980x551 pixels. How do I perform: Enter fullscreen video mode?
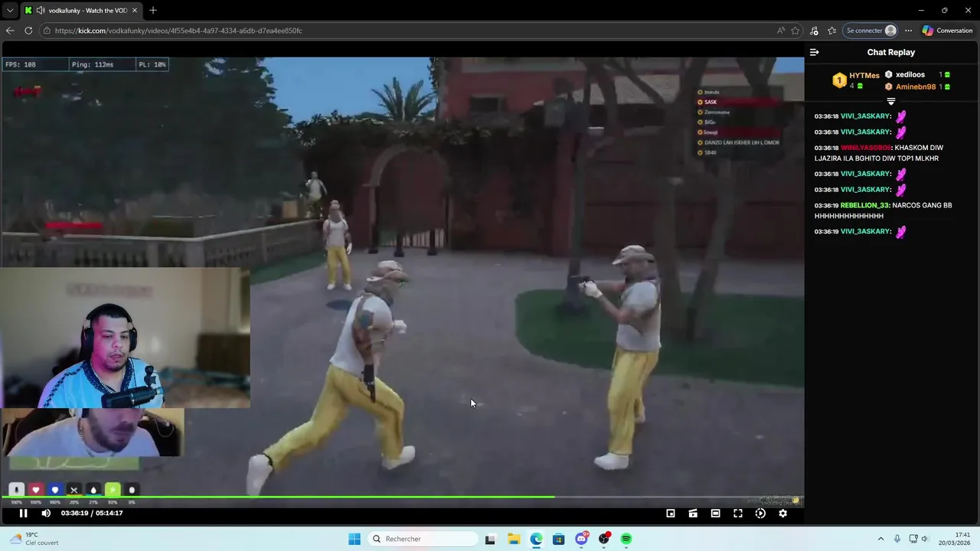(x=738, y=514)
